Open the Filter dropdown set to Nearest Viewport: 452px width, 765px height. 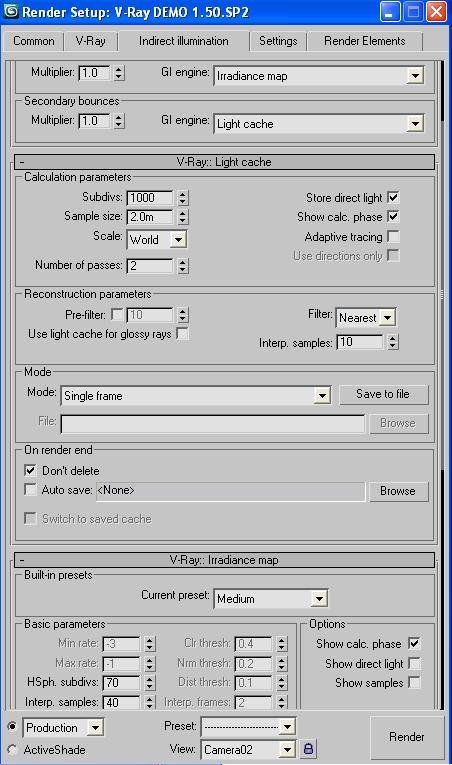tap(366, 318)
